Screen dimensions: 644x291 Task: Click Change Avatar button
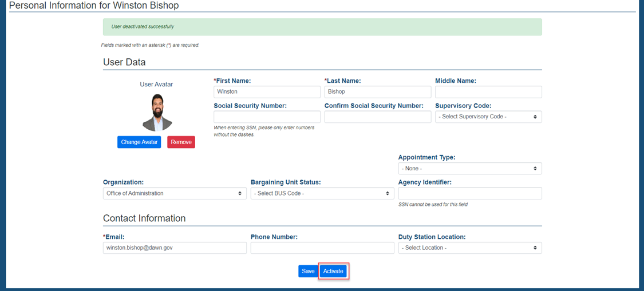(139, 142)
